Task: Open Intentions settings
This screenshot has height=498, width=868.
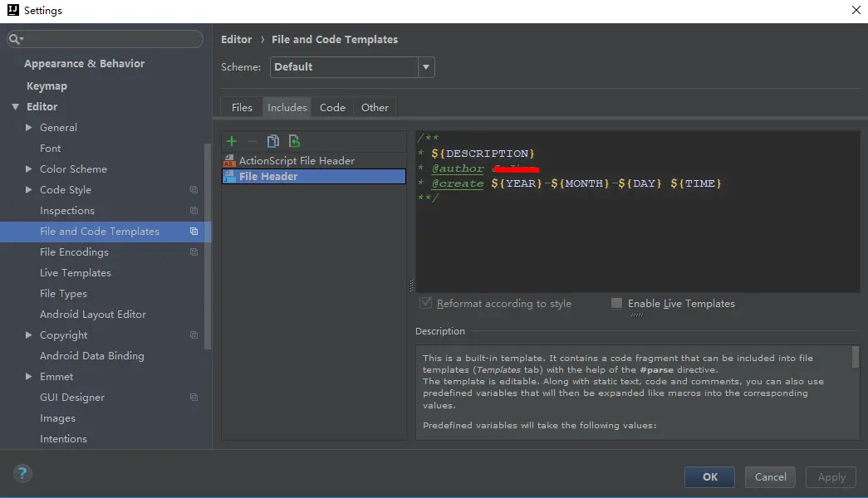Action: pos(63,439)
